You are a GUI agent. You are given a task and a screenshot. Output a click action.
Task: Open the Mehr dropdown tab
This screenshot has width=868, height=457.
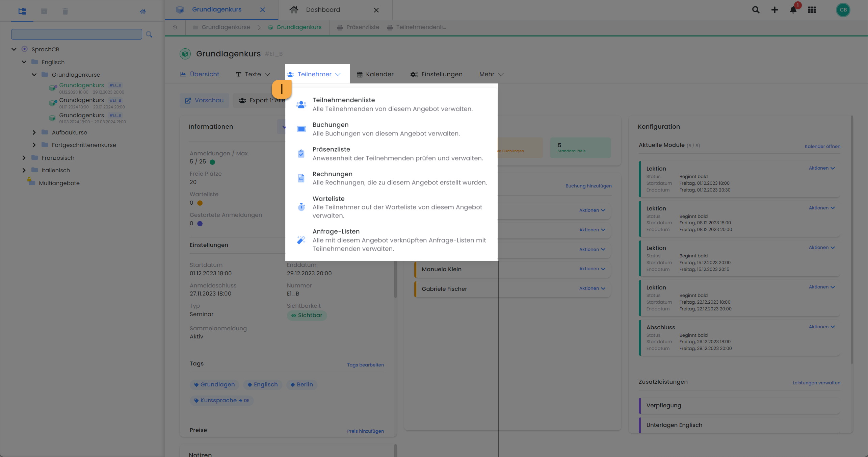click(x=491, y=74)
